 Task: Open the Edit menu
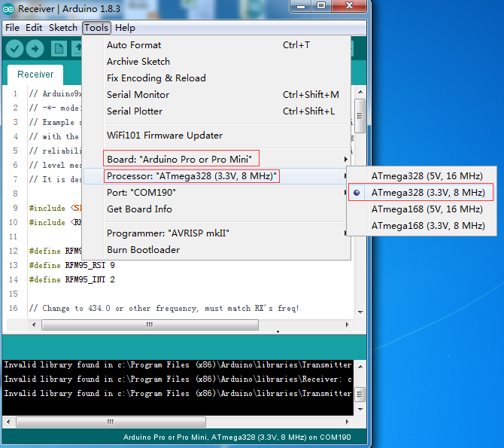34,28
